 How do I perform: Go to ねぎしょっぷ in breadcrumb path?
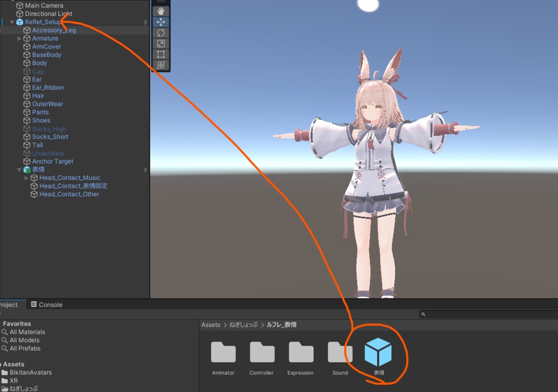tap(244, 325)
